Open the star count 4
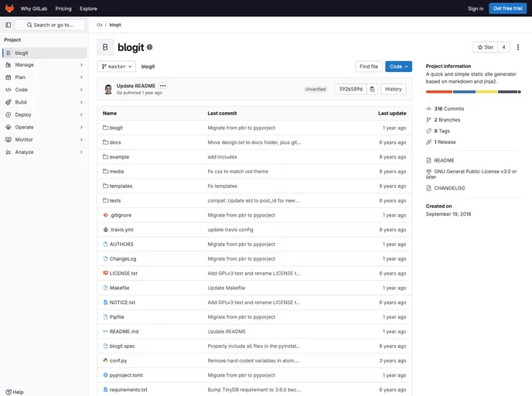 [x=503, y=47]
